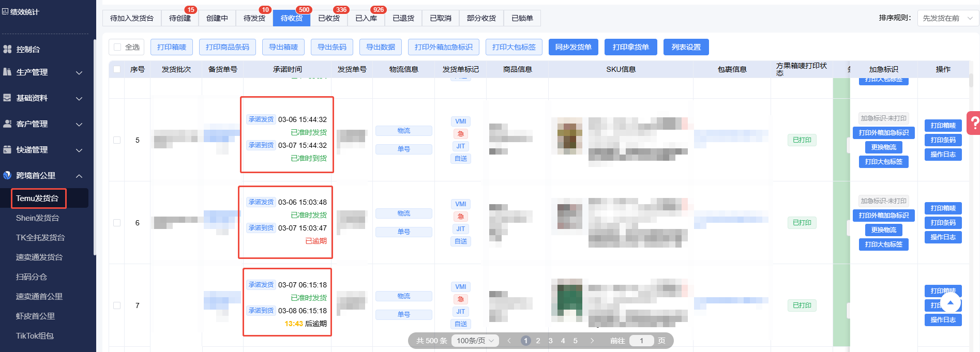This screenshot has height=352, width=980.
Task: Click the 承诺时间 column header
Action: 288,69
